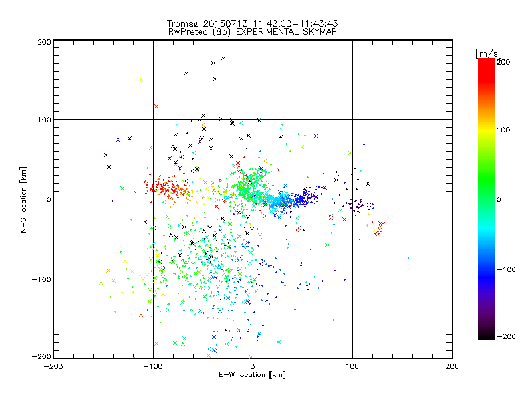Click the x-axis tick label "200"
Viewport: 532px width, 399px height.
pos(452,366)
